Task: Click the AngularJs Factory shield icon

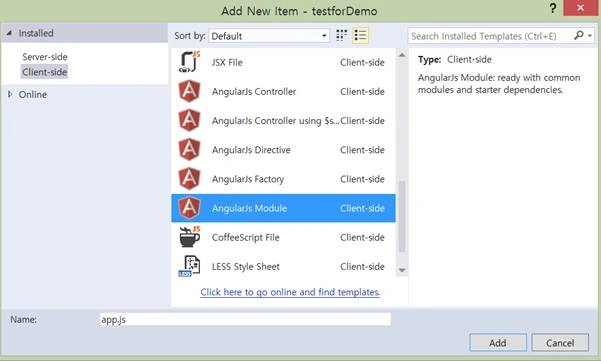Action: pyautogui.click(x=189, y=179)
